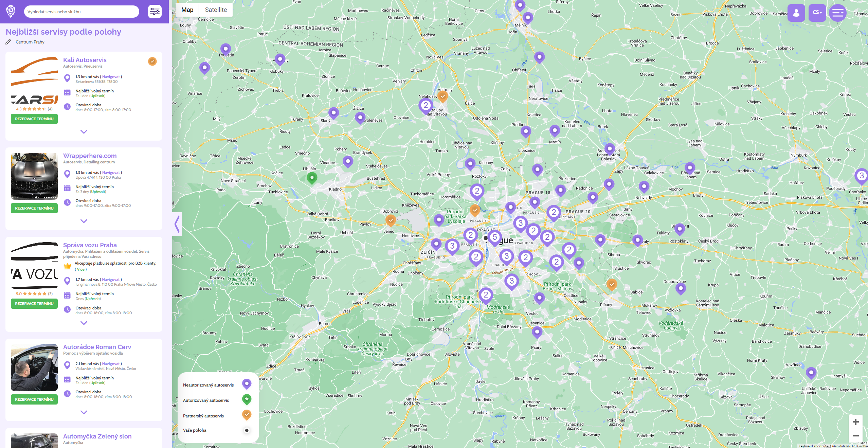
Task: Click the Kali Autoservis logo thumbnail
Action: tap(34, 80)
